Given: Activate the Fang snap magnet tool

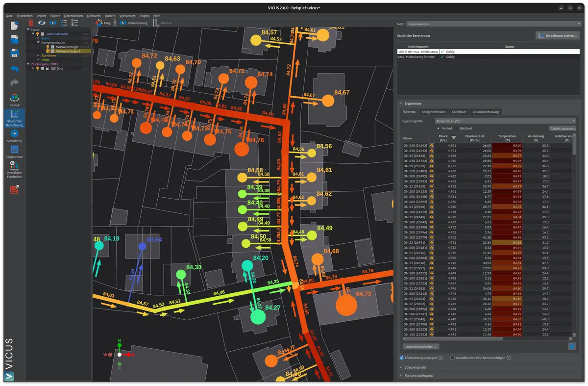Looking at the screenshot, I should (x=103, y=23).
